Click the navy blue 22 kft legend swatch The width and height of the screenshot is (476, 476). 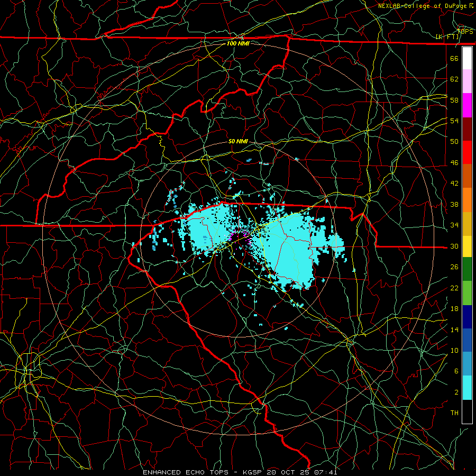pyautogui.click(x=467, y=317)
